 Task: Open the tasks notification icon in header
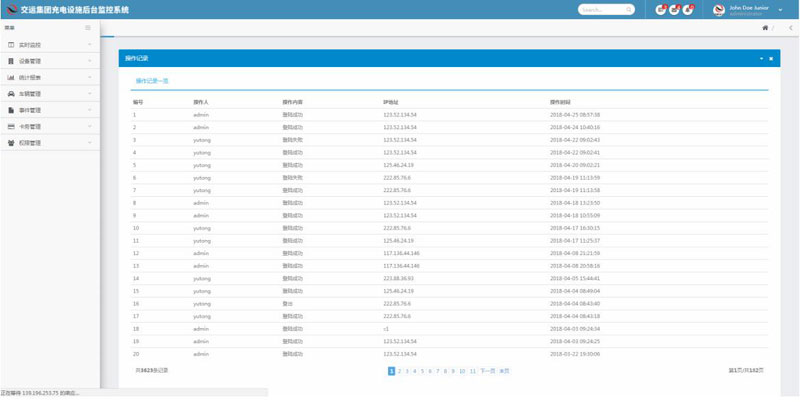pos(661,10)
